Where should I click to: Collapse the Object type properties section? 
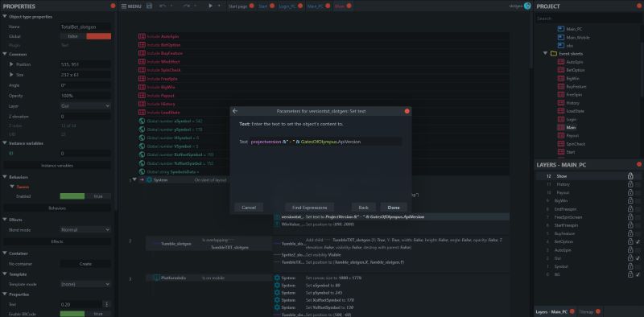click(x=5, y=17)
